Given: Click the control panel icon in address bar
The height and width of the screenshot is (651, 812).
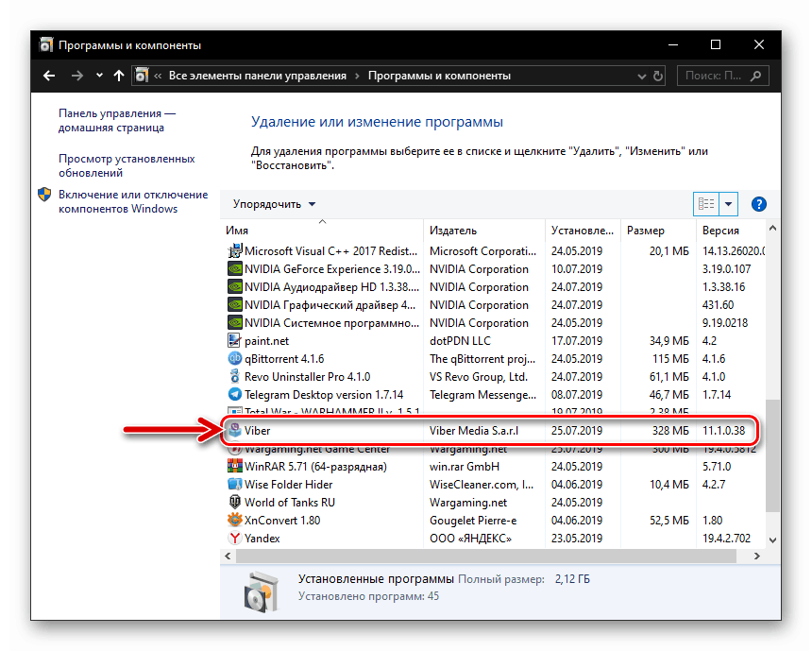Looking at the screenshot, I should [x=142, y=76].
